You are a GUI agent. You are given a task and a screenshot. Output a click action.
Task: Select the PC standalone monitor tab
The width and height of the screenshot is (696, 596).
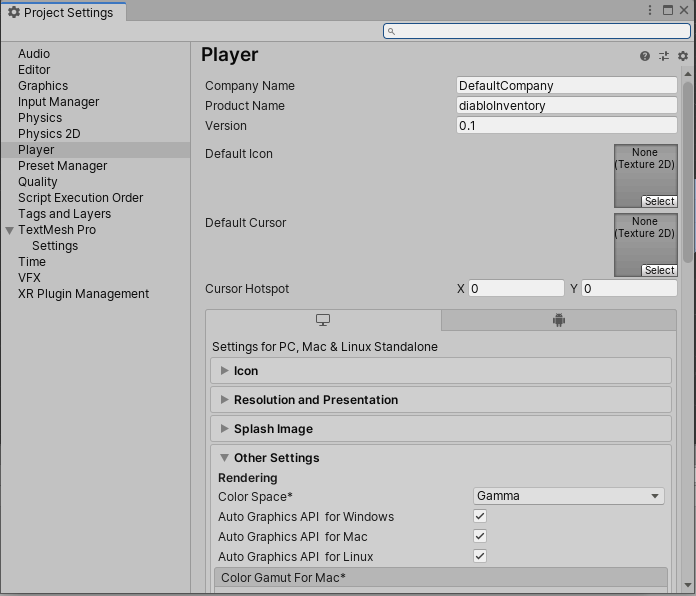point(323,320)
